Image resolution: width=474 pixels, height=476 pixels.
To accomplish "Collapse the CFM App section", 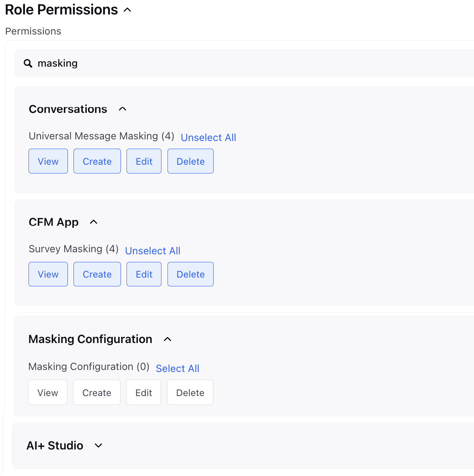I will [94, 222].
